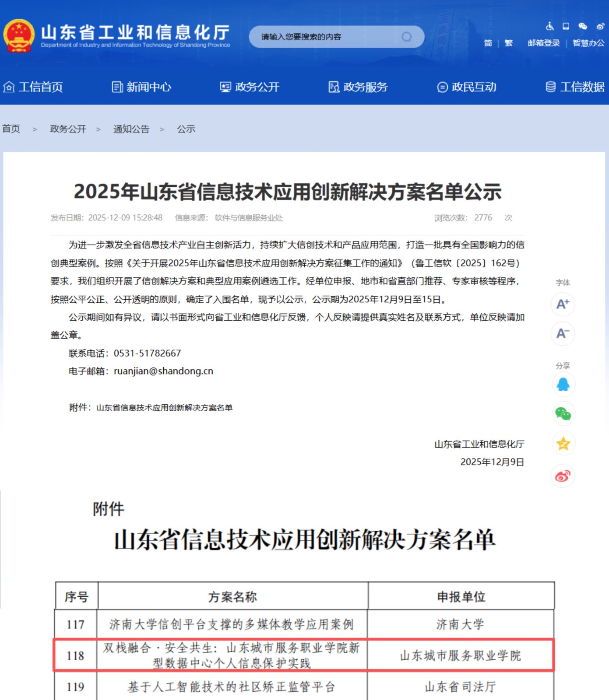Share article to QQ via penguin icon
Viewport: 609px width, 700px height.
coord(563,385)
